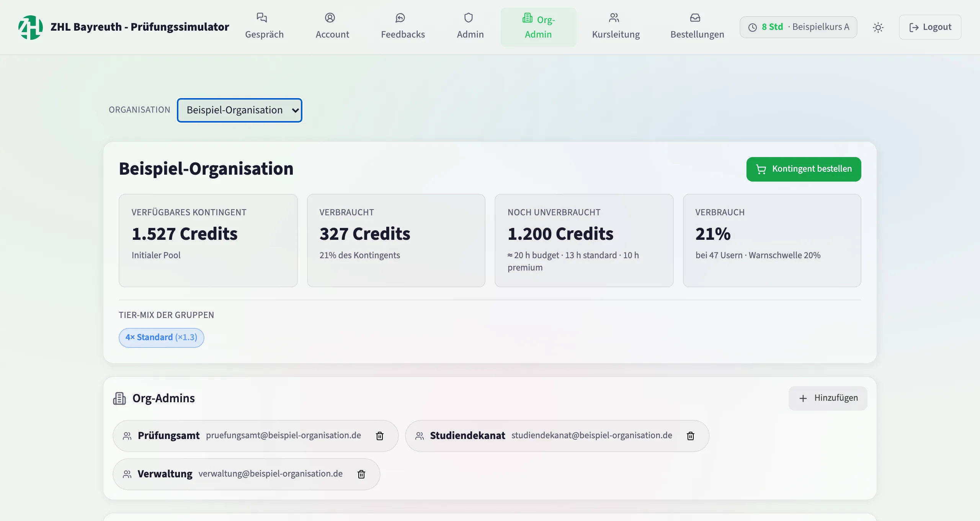
Task: Click the 21% Verbrauch value
Action: coord(713,234)
